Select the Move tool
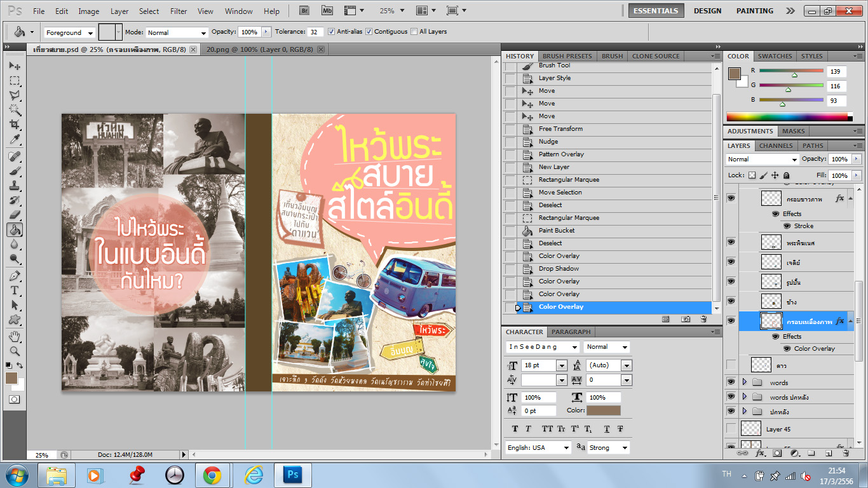 (x=14, y=66)
